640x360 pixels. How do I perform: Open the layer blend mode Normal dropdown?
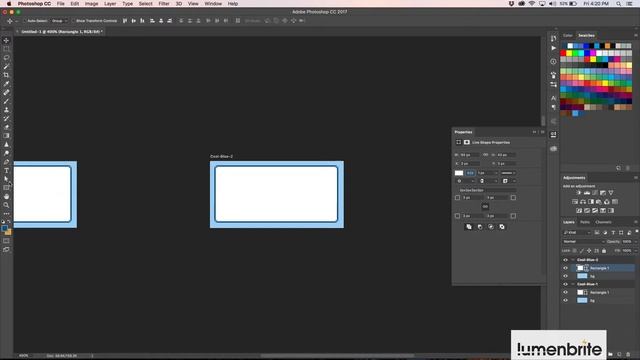(584, 242)
